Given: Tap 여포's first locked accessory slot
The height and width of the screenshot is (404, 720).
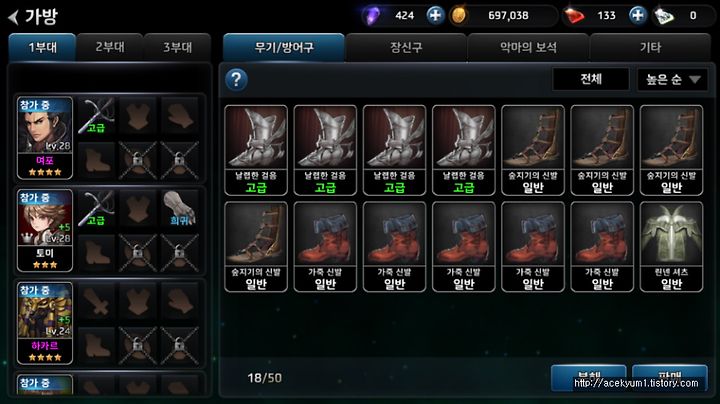Looking at the screenshot, I should coord(138,160).
